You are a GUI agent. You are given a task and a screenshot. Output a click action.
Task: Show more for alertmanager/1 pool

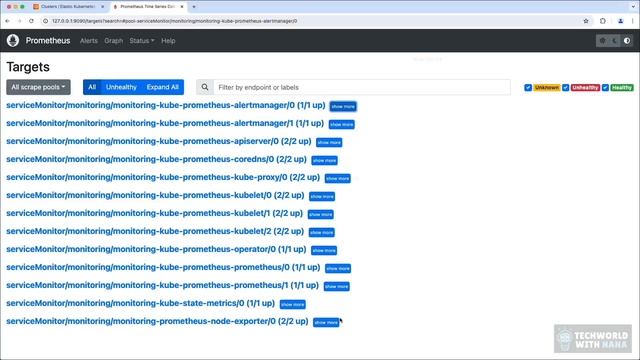[342, 124]
